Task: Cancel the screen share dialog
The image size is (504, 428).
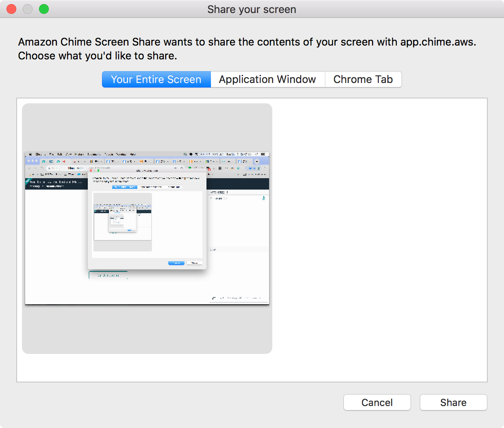Action: [x=377, y=402]
